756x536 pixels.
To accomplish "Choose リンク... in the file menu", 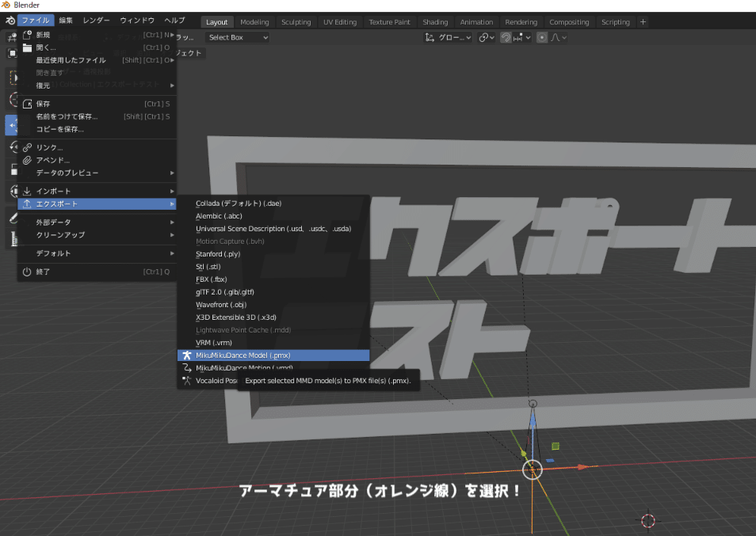I will click(x=97, y=147).
